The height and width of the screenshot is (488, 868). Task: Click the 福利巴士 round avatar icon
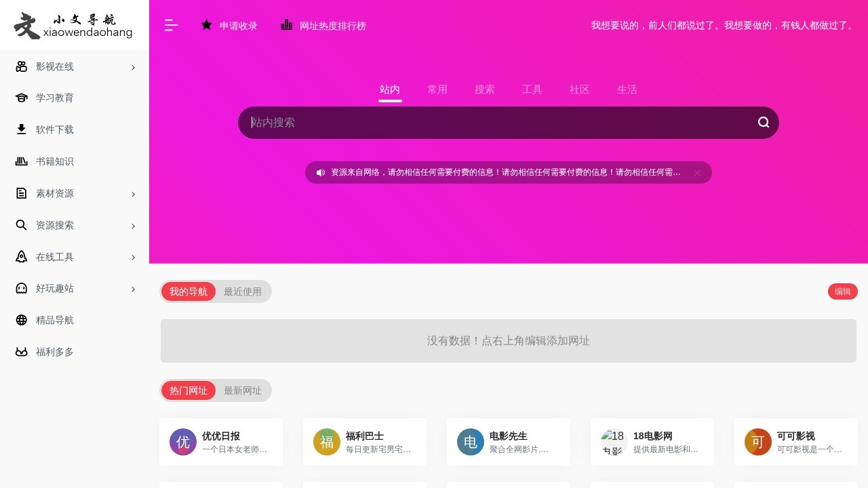tap(327, 442)
